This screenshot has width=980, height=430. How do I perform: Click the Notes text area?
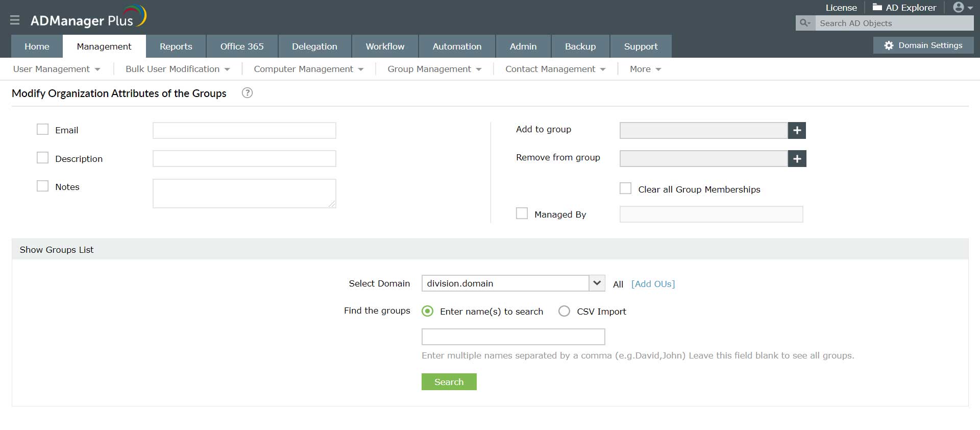pyautogui.click(x=244, y=193)
